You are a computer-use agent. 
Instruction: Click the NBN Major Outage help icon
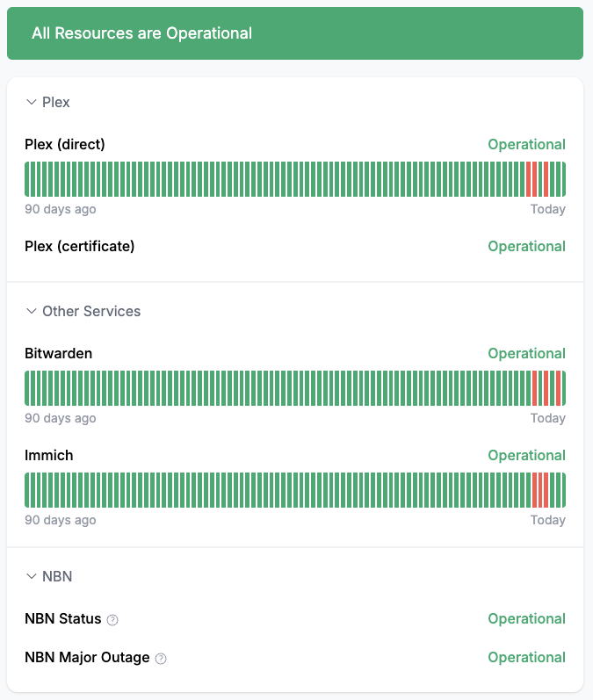coord(161,659)
